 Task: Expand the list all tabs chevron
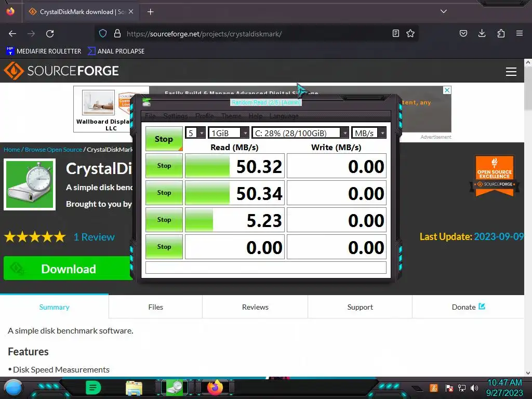click(444, 11)
